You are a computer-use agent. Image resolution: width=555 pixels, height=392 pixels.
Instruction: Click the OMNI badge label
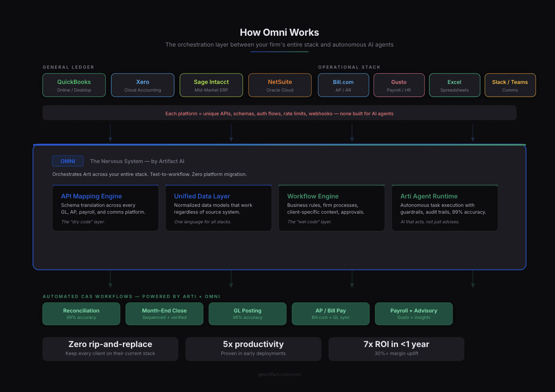[x=68, y=161]
